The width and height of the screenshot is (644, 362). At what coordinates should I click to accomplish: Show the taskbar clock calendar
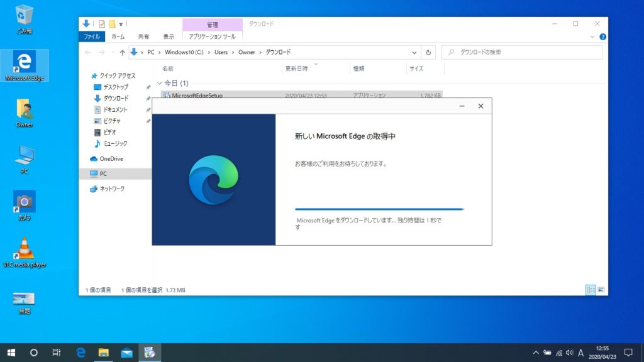pyautogui.click(x=602, y=353)
